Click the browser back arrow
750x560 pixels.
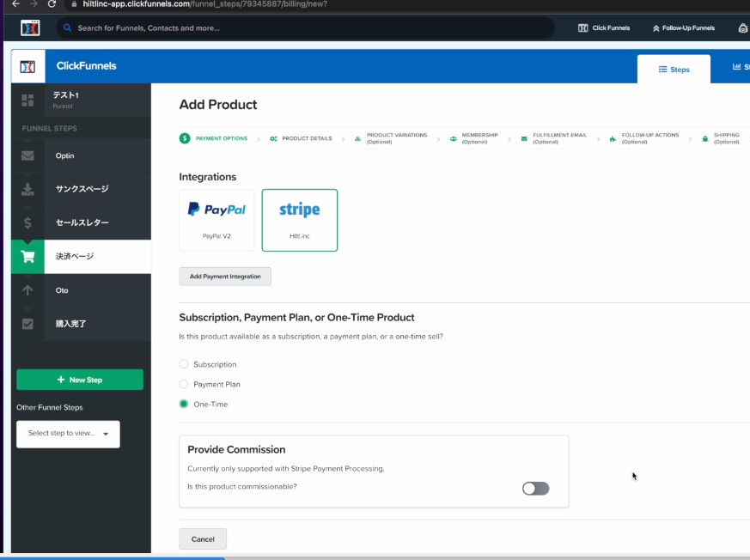(15, 4)
